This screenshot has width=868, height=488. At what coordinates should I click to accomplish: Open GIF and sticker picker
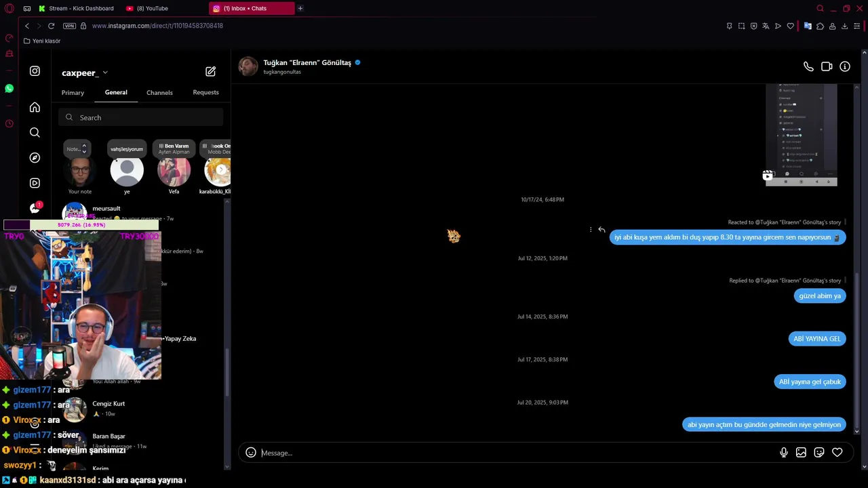pos(819,453)
